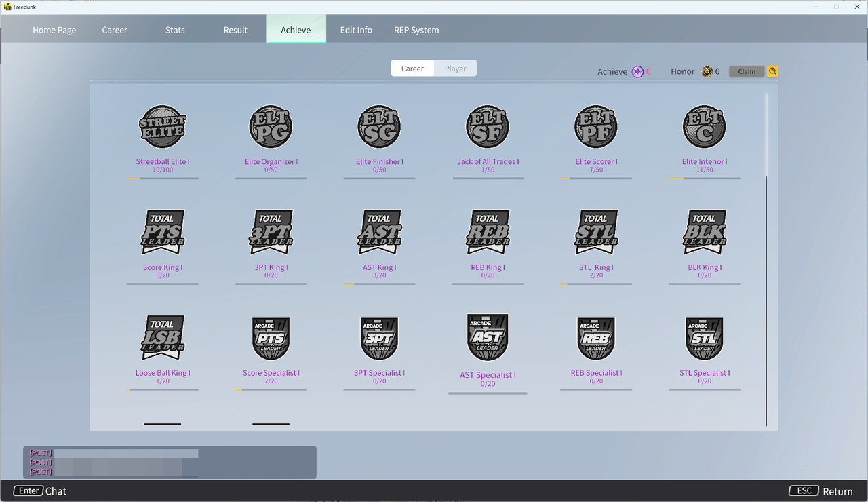The image size is (868, 502).
Task: Click the "19/100" progress count
Action: tap(163, 170)
